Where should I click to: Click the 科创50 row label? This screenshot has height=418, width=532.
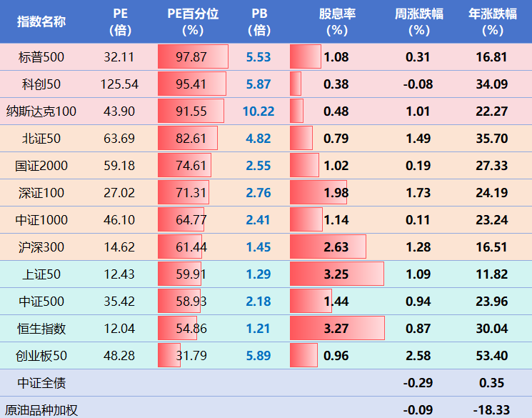tap(41, 84)
